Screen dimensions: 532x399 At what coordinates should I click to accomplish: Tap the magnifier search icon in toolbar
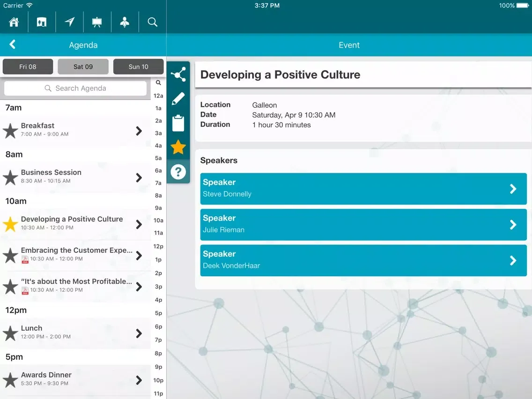tap(153, 22)
